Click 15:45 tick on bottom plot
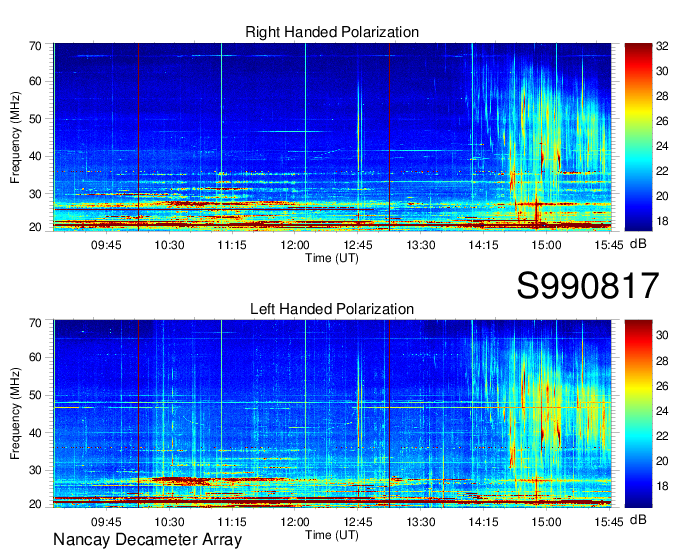 click(608, 522)
